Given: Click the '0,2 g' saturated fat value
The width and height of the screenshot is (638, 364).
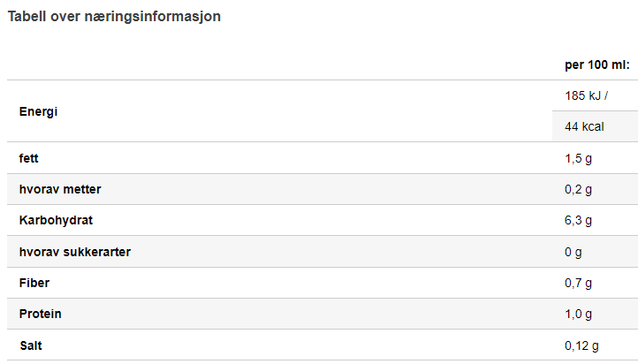Looking at the screenshot, I should (578, 189).
